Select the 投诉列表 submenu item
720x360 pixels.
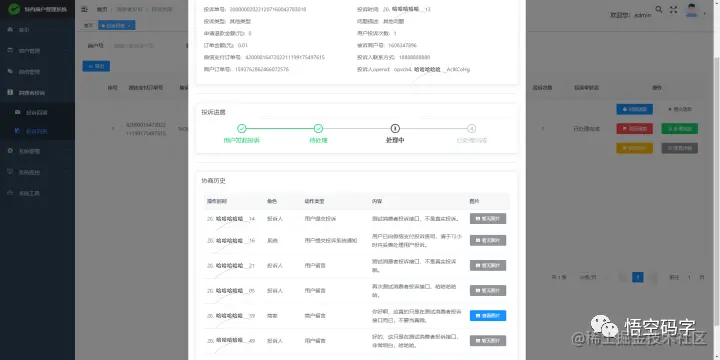[38, 131]
